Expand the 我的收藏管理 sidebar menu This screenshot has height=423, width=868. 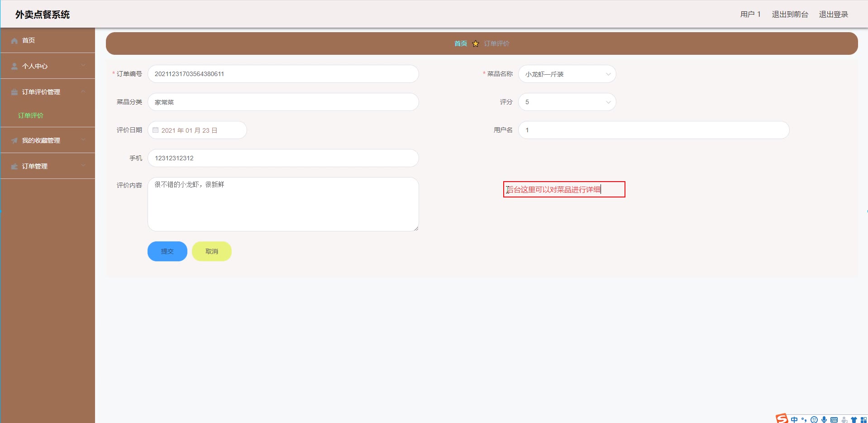pyautogui.click(x=48, y=140)
